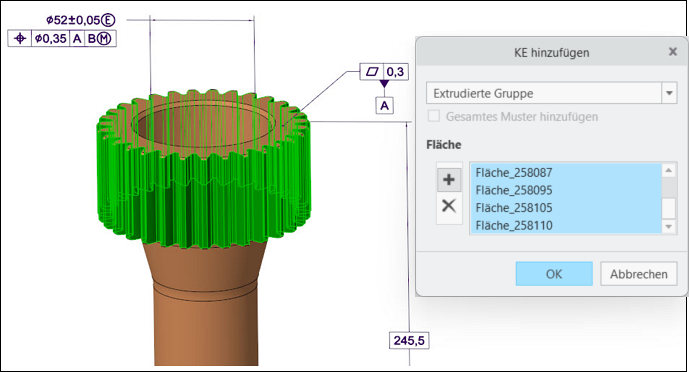Enable Gesamtes Muster hinzufügen checkbox

(434, 116)
